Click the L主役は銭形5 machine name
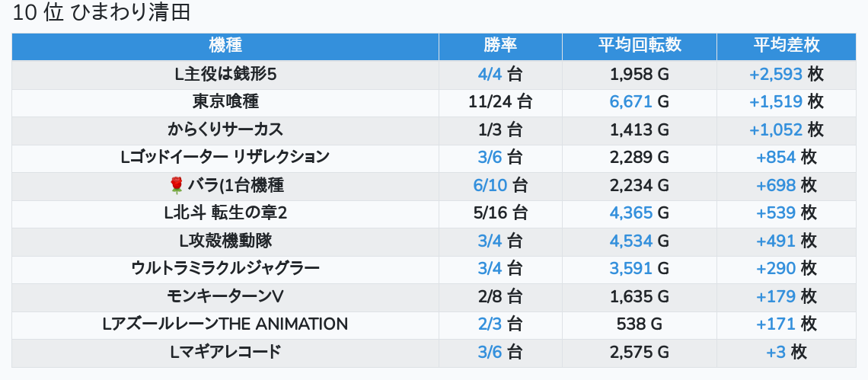The width and height of the screenshot is (868, 380). 225,74
